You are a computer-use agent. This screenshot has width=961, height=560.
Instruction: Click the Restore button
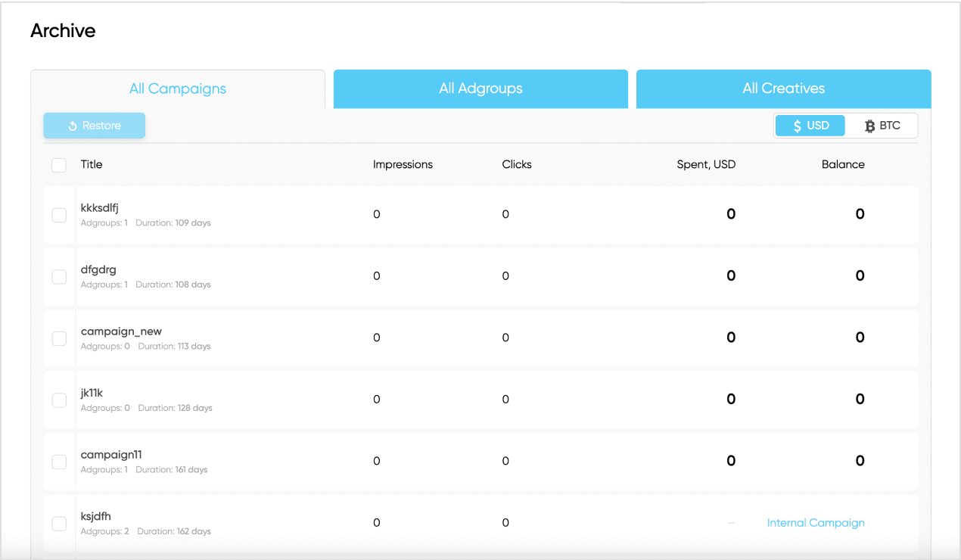click(94, 126)
